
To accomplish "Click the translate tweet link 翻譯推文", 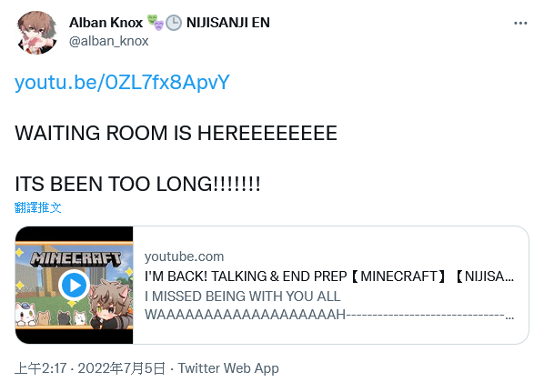I will [x=38, y=207].
